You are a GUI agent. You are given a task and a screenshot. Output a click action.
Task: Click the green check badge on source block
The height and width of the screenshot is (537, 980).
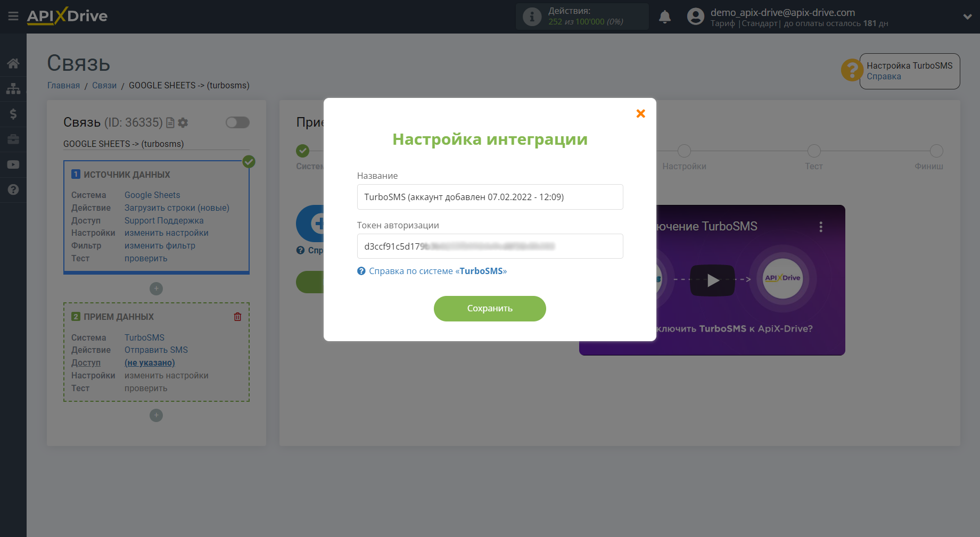click(249, 162)
